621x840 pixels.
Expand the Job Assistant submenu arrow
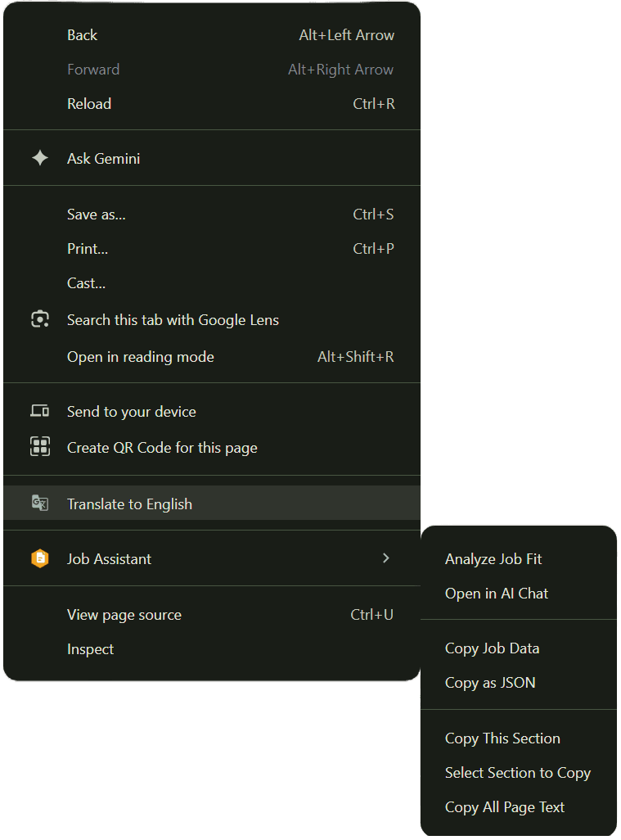(x=386, y=558)
